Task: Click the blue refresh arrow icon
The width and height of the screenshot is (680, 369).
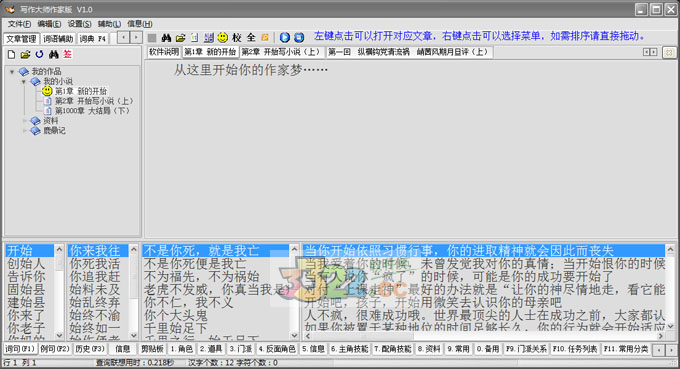Action: coord(39,54)
